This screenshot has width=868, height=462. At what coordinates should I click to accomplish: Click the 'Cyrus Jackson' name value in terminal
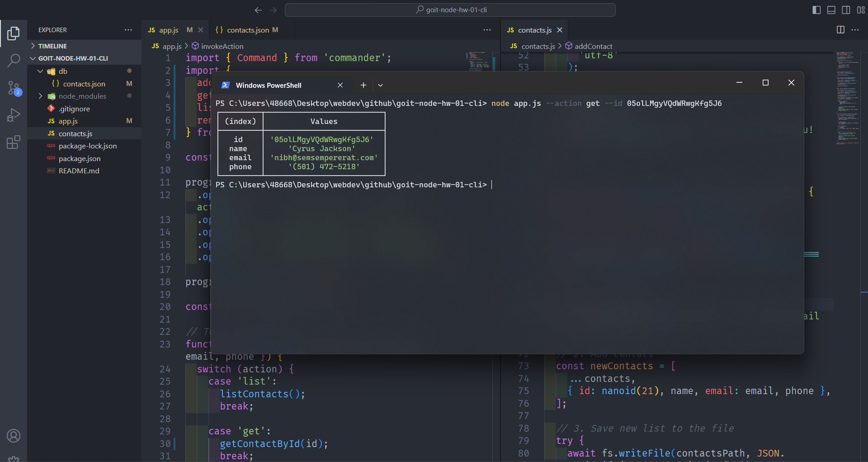pos(322,148)
